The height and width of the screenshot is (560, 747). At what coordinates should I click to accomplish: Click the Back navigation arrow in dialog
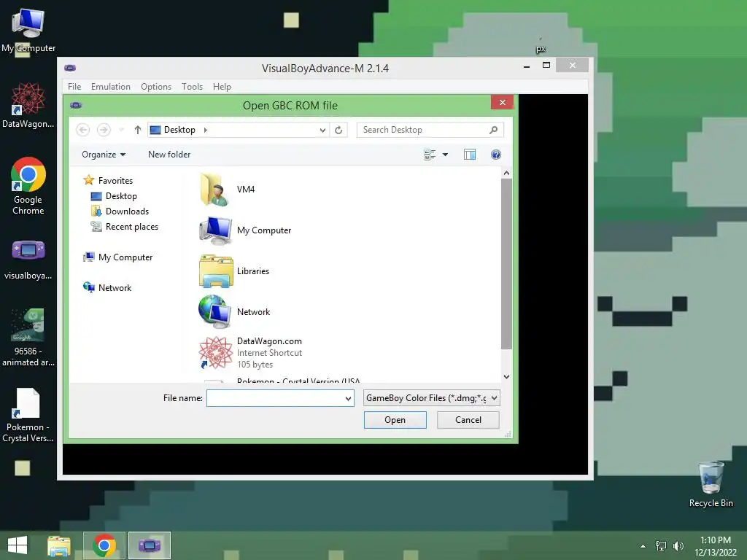click(83, 130)
